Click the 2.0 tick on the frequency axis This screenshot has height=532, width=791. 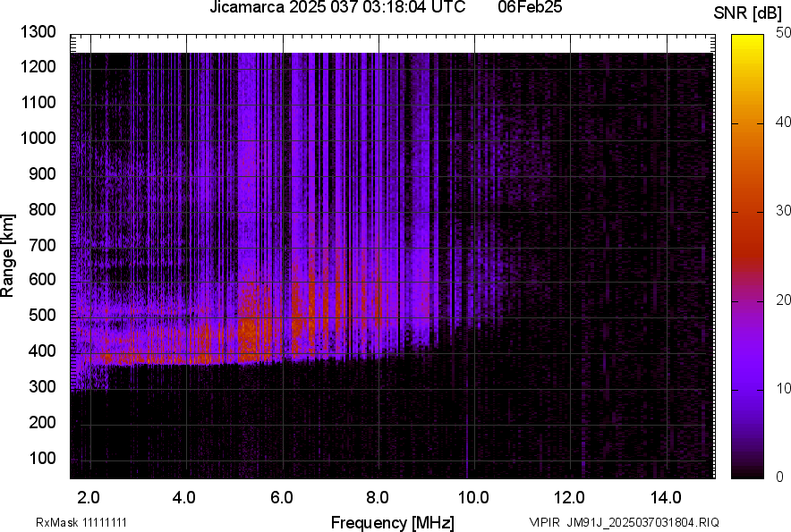[x=88, y=497]
